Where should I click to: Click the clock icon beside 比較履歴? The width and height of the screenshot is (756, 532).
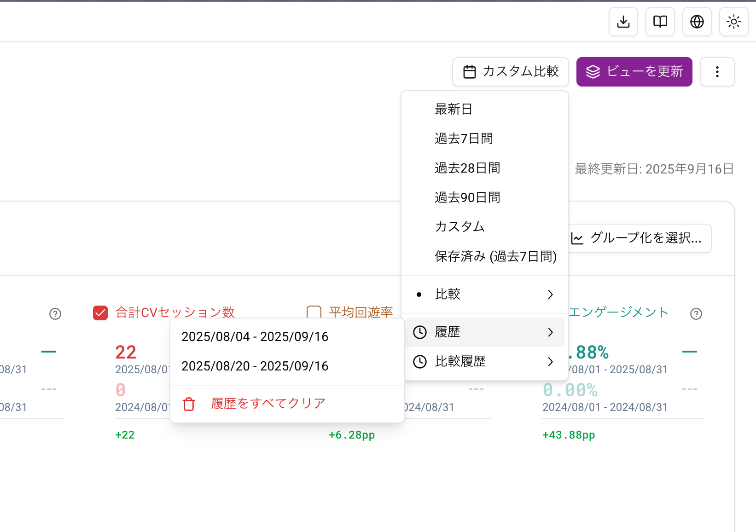[420, 362]
